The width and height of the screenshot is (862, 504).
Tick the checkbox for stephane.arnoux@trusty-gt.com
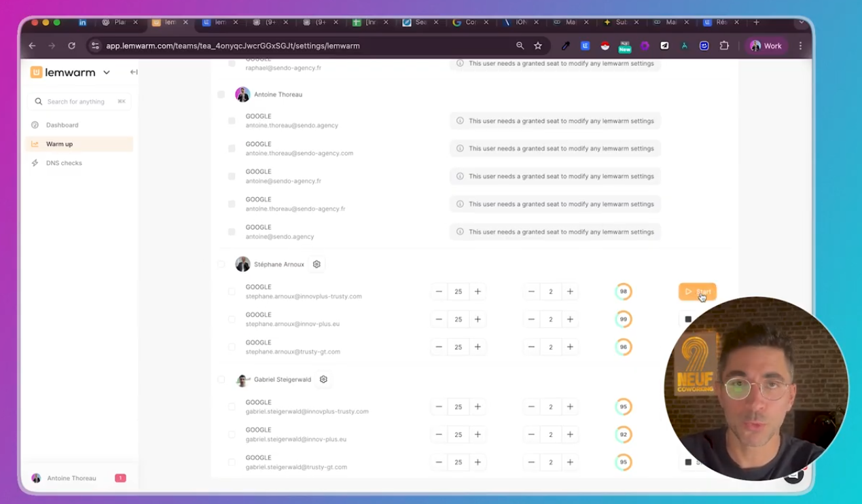coord(232,347)
